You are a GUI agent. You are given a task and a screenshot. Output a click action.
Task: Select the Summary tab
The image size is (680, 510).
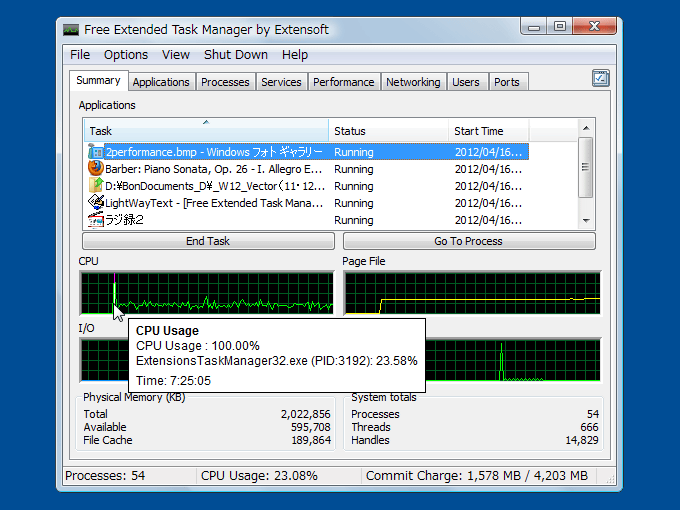98,80
